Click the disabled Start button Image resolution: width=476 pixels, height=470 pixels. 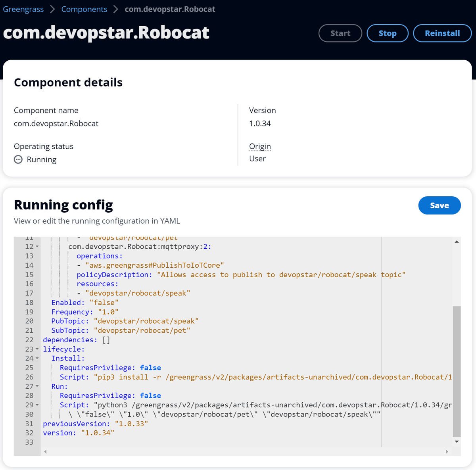(x=340, y=33)
